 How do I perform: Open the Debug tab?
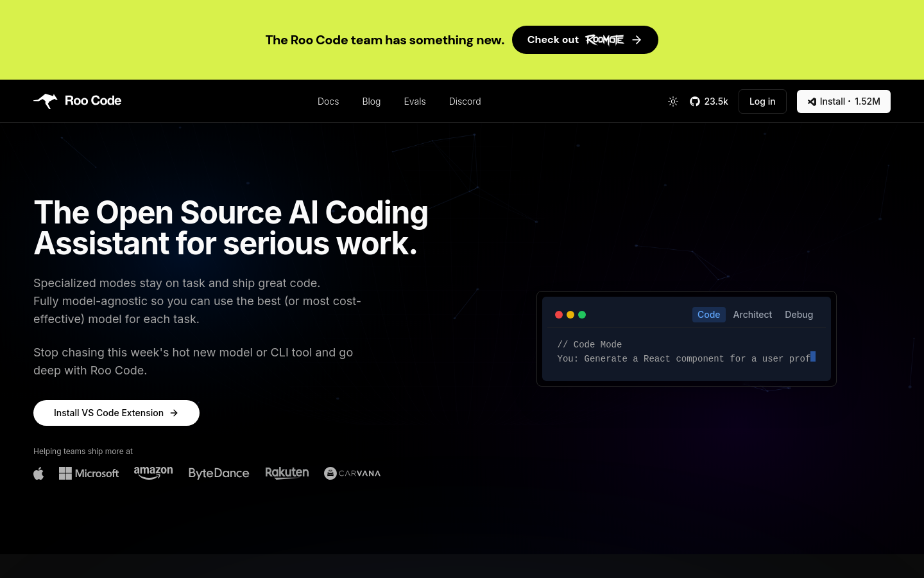pos(799,314)
